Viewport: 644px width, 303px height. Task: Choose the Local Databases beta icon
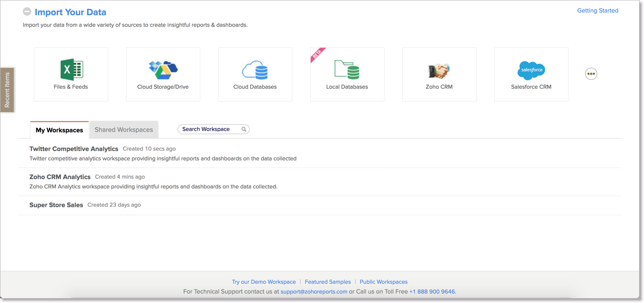pos(347,70)
